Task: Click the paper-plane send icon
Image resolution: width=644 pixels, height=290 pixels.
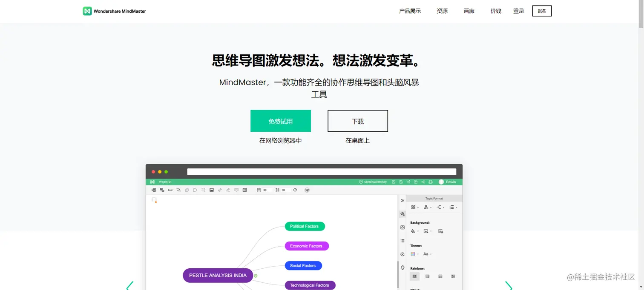Action: pos(408,182)
